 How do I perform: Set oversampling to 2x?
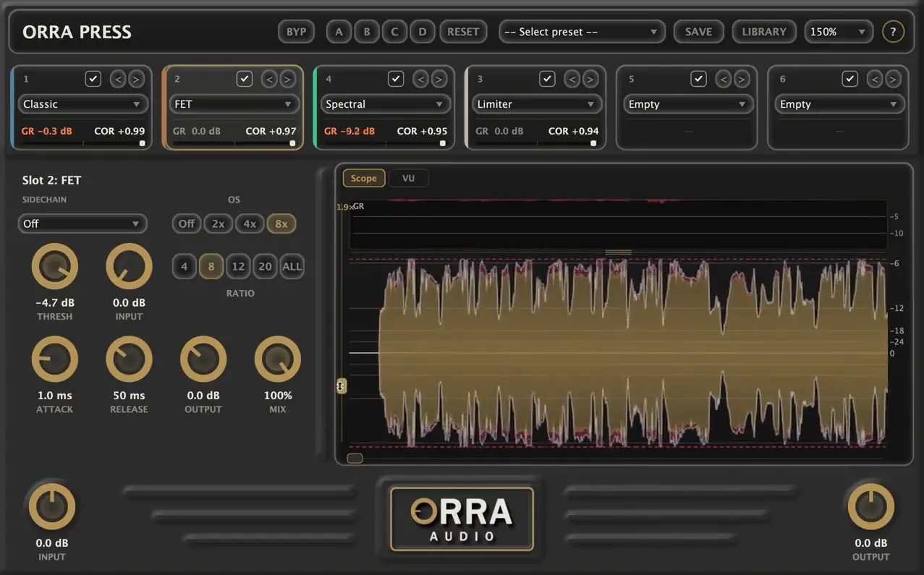coord(218,223)
